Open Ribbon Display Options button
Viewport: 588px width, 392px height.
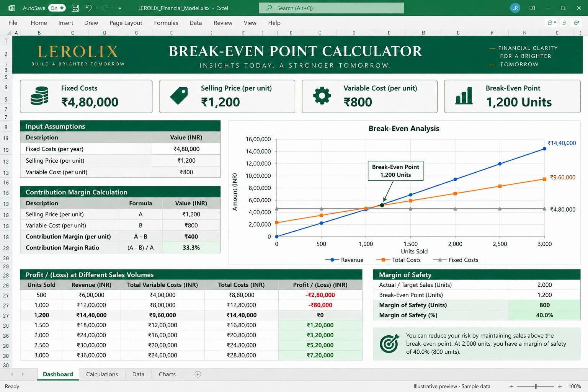[x=532, y=8]
